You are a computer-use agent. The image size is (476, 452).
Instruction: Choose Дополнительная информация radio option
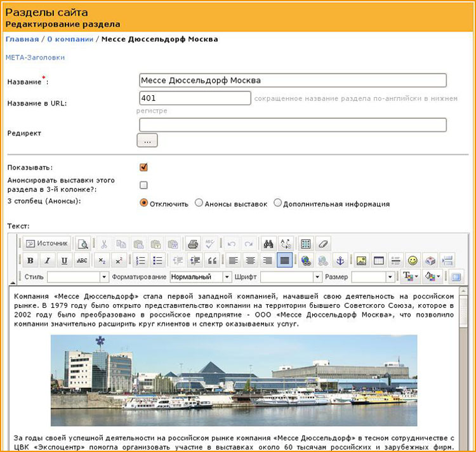[x=277, y=204]
